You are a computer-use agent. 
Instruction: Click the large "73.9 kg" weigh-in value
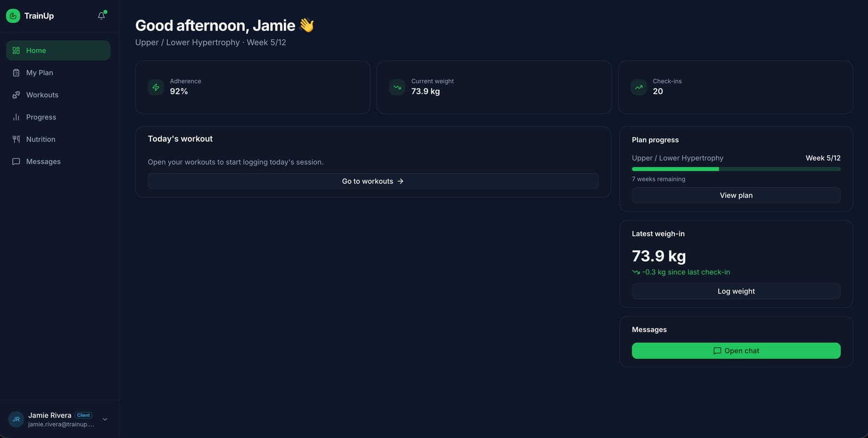(x=659, y=256)
